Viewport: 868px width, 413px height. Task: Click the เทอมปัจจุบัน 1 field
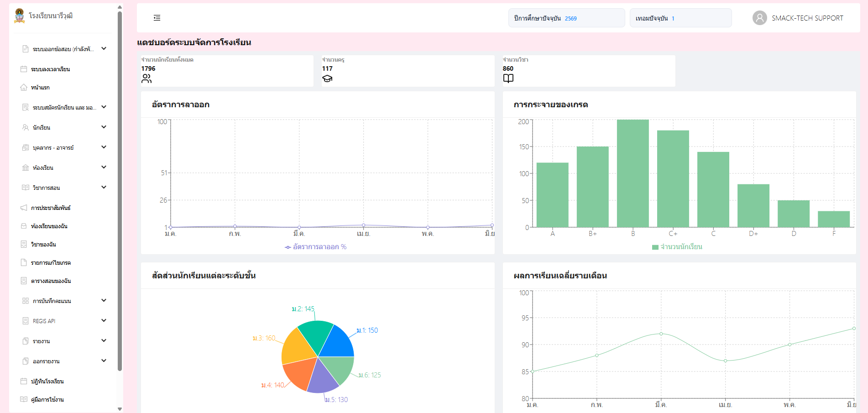[680, 18]
